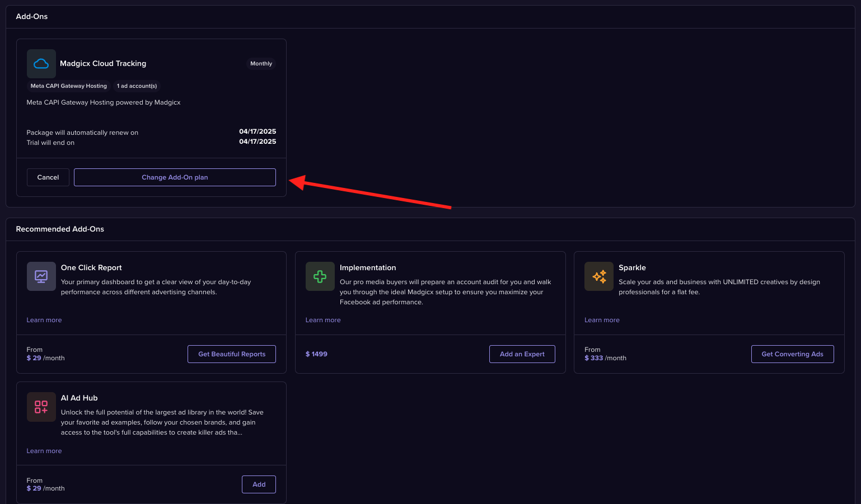Click 'Meta CAPI Gateway Hosting powered by Madgicx' description
Screen dimensions: 861x504
pos(104,102)
